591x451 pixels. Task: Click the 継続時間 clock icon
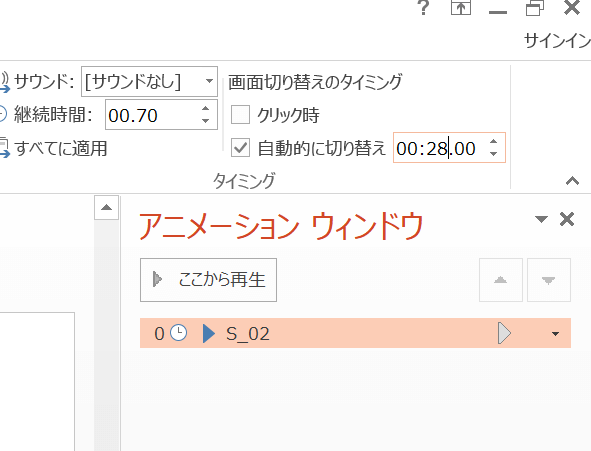3,114
